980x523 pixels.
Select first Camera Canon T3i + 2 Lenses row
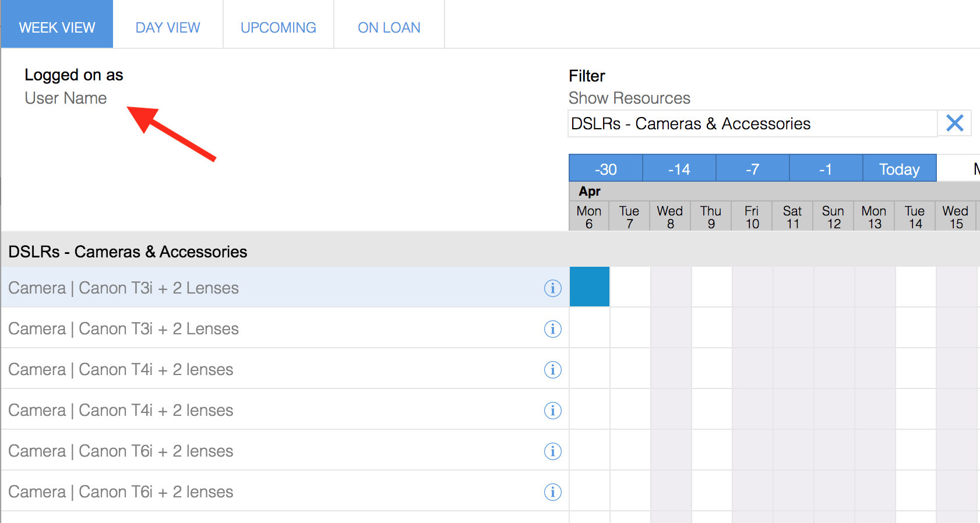pos(285,287)
